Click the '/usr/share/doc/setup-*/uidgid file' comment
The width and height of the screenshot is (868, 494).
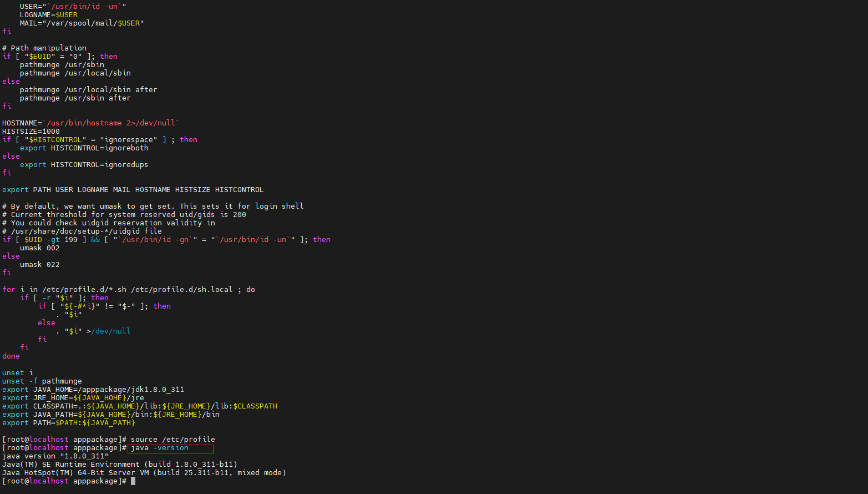point(82,231)
